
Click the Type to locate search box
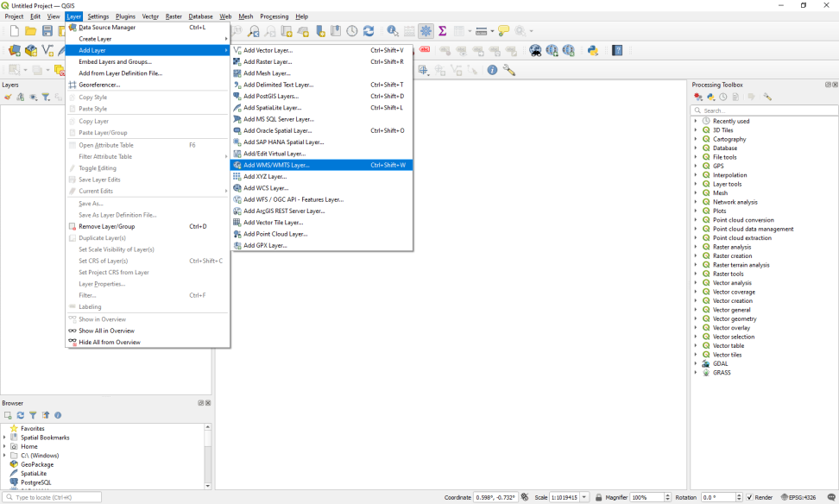[x=52, y=497]
